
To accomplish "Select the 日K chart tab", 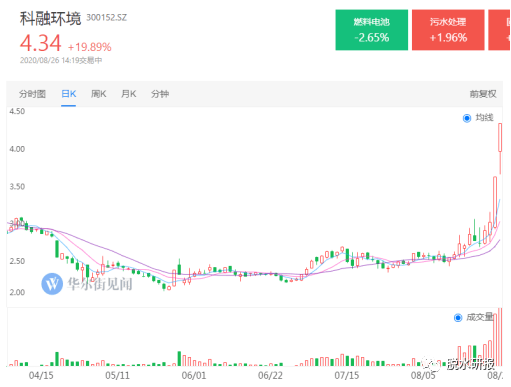I will click(x=69, y=94).
